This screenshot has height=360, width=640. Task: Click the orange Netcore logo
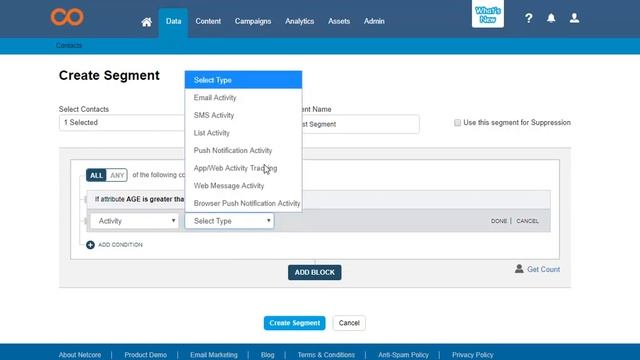tap(67, 17)
